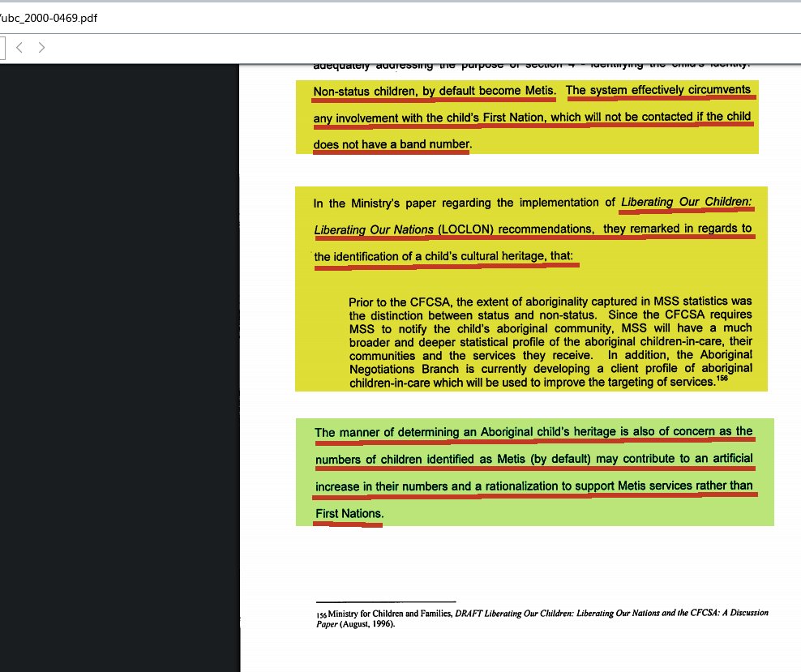This screenshot has height=672, width=801.
Task: Click the abbreviation '(LOCLON)'
Action: (465, 229)
